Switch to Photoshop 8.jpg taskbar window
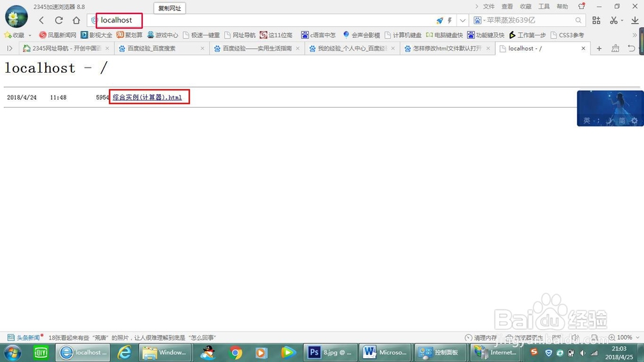Screen dimensions: 644x362 (x=330, y=352)
